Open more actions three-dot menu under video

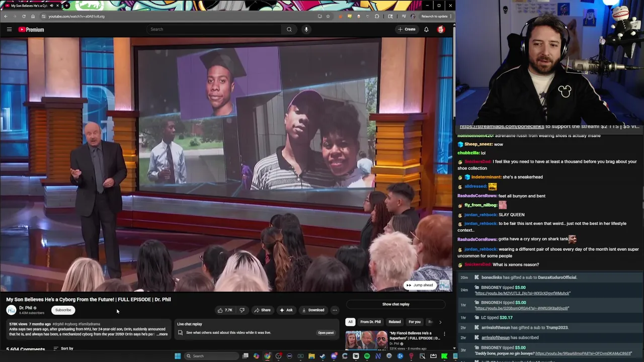point(335,310)
